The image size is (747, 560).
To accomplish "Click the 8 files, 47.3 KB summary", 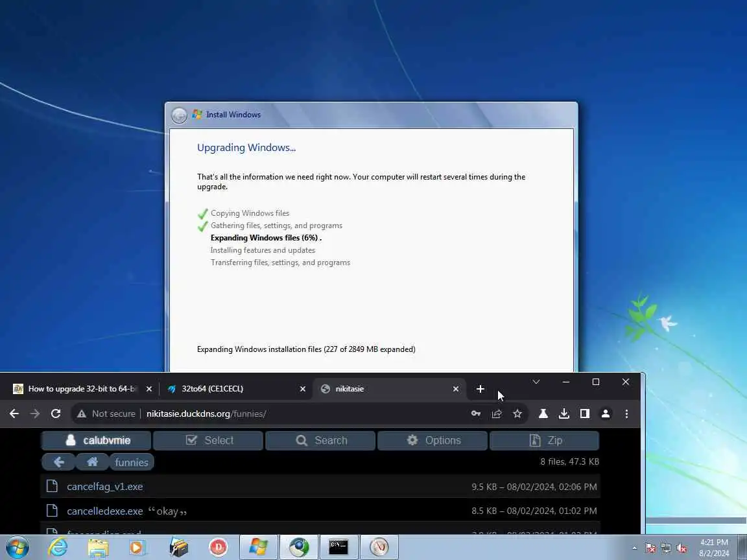I will (x=569, y=461).
